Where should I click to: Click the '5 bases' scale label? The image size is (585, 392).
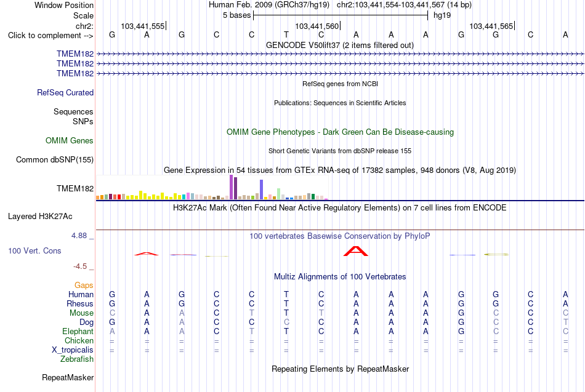pos(237,15)
